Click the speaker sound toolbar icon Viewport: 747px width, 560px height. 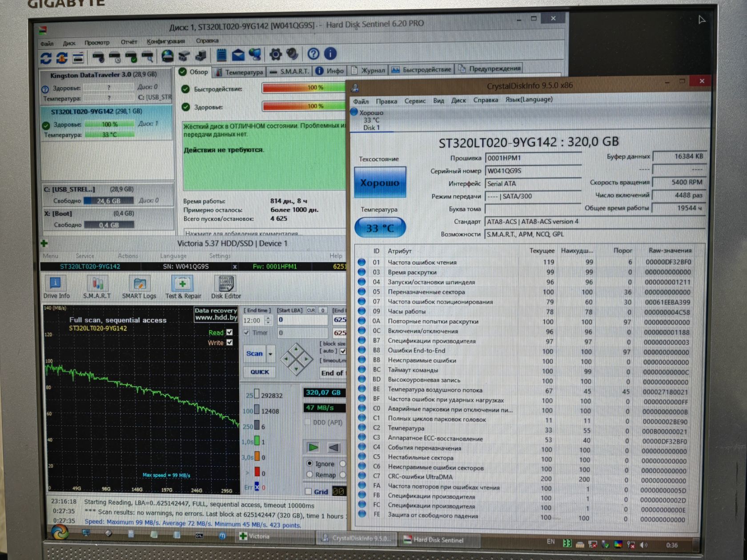coord(292,54)
